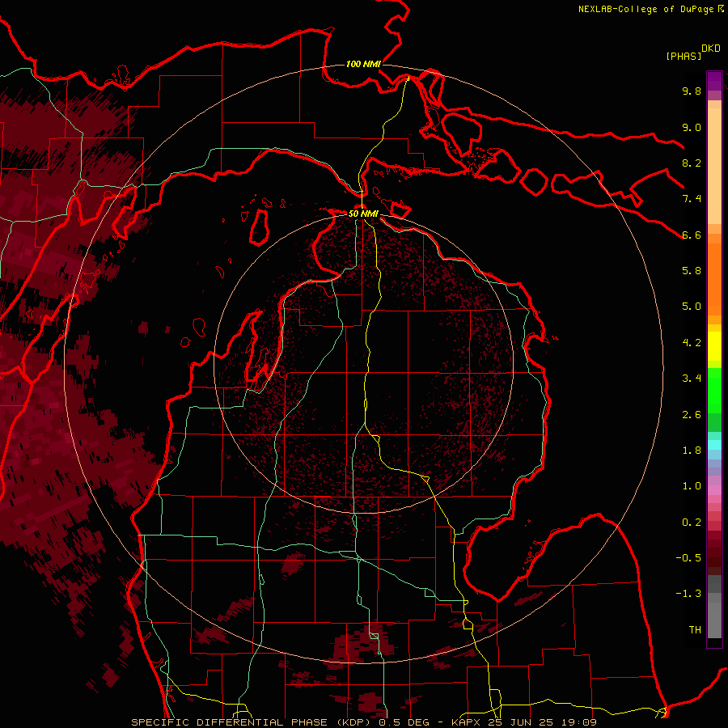This screenshot has width=728, height=728.
Task: Click the -0.5 legend value
Action: pyautogui.click(x=688, y=558)
